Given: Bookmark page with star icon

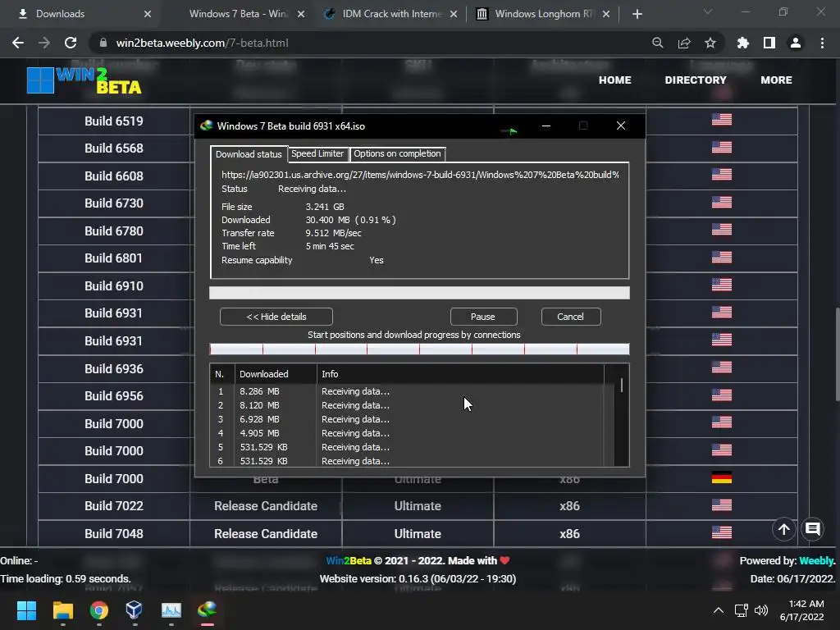Looking at the screenshot, I should coord(710,43).
